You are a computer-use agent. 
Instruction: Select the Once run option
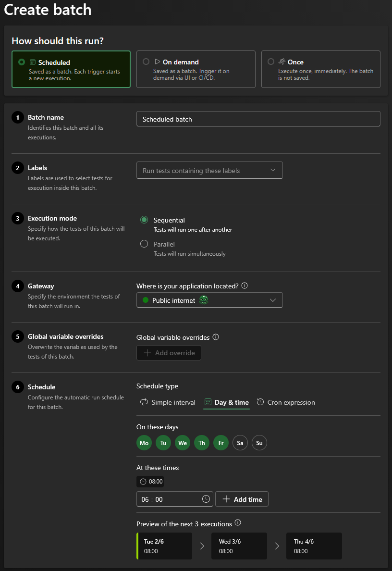(320, 69)
